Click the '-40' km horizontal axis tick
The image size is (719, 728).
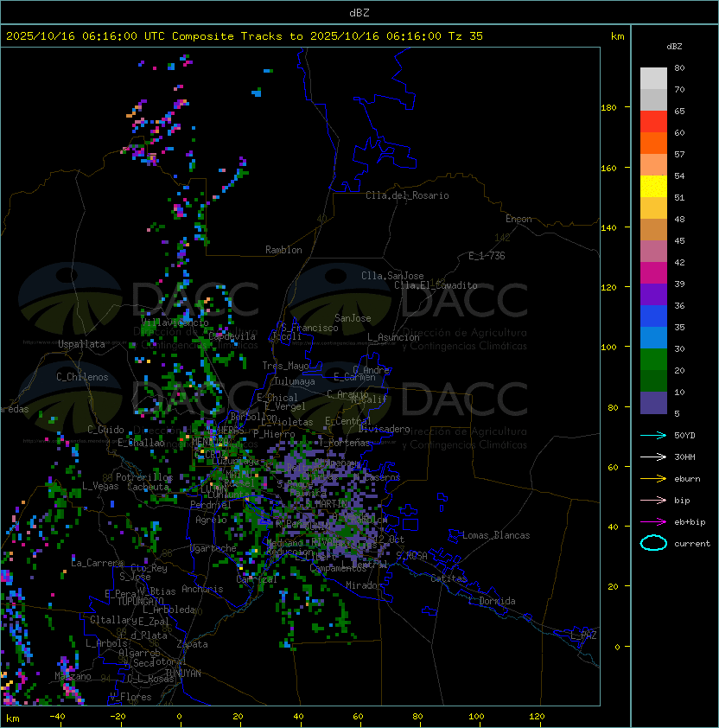click(x=57, y=717)
